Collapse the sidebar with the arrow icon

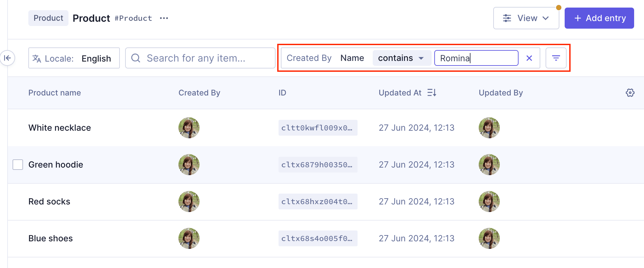point(7,58)
